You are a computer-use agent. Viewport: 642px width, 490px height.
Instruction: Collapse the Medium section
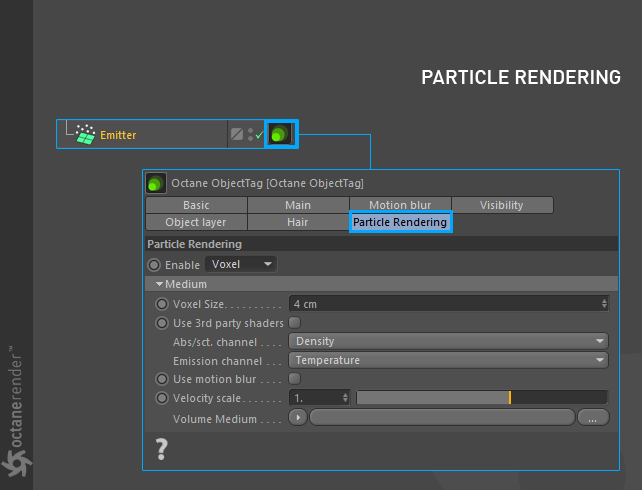(160, 284)
